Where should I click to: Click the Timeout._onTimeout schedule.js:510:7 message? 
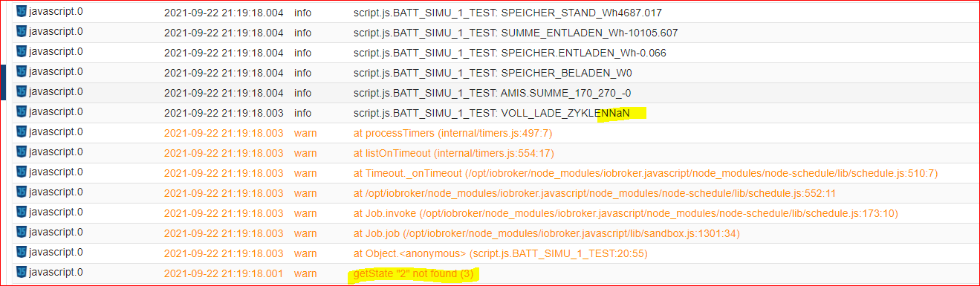[x=646, y=174]
